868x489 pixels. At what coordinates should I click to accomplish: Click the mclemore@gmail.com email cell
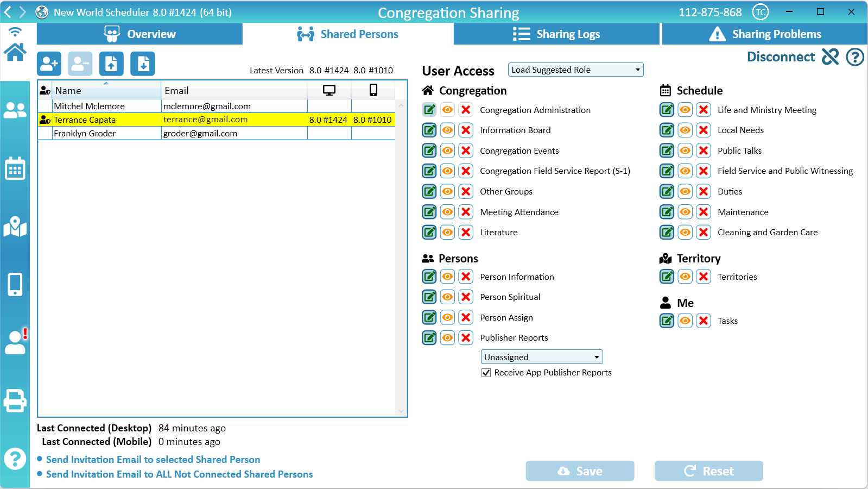click(234, 106)
